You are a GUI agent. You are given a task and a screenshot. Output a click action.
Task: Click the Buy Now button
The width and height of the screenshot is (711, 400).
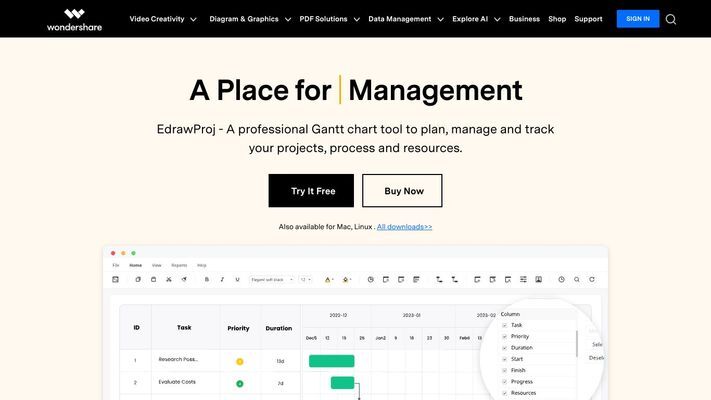point(402,191)
